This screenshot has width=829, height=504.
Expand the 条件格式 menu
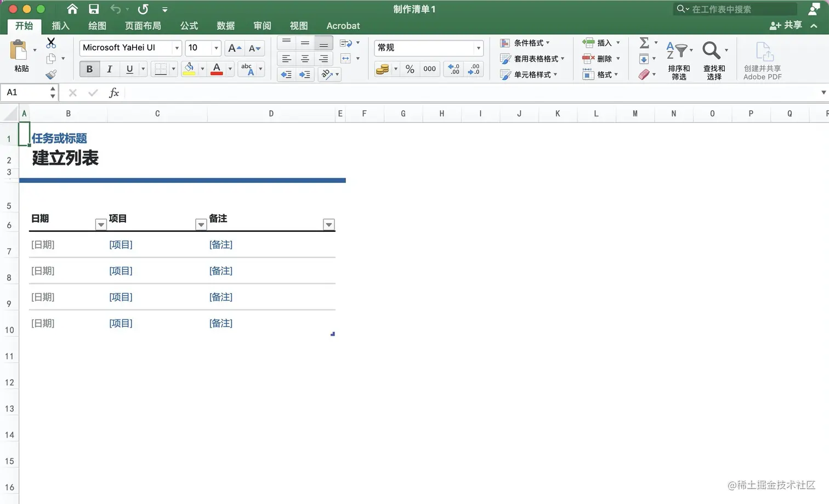click(525, 43)
